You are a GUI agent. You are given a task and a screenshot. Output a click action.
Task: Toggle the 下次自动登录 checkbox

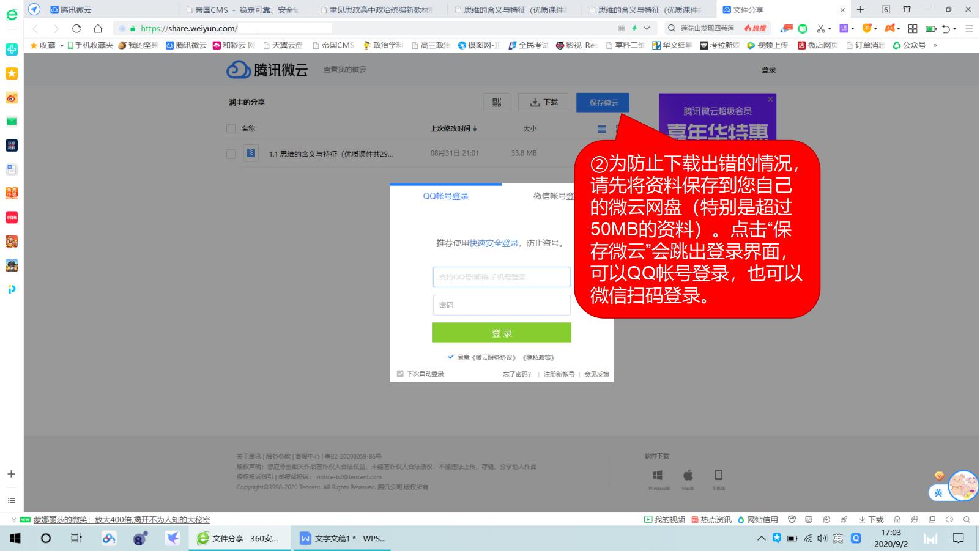click(400, 374)
